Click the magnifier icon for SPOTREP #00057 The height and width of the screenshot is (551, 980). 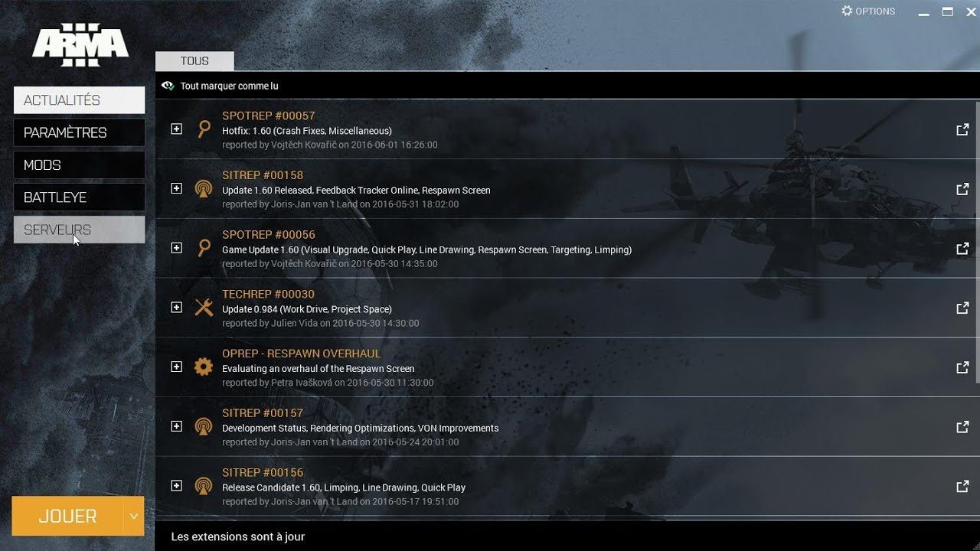pyautogui.click(x=204, y=129)
